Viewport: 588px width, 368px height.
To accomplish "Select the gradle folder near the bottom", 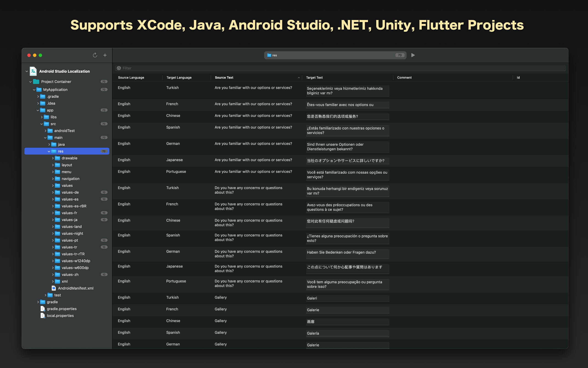I will (x=67, y=302).
